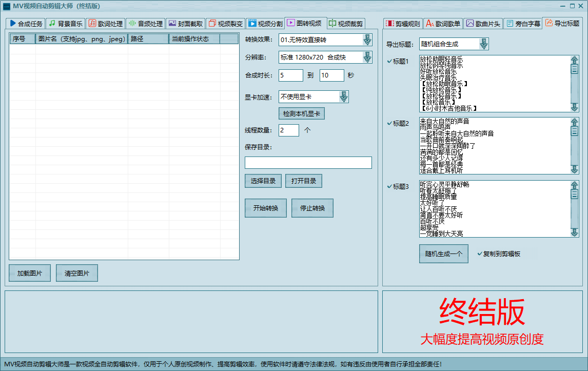The width and height of the screenshot is (588, 371).
Task: Click the 歌曲片头 tab icon
Action: point(470,23)
